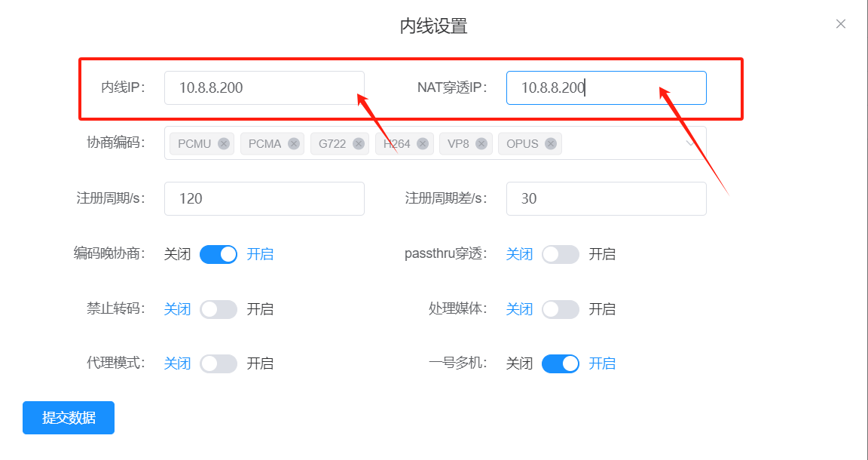Remove the PCMA codec tag
Image resolution: width=868 pixels, height=460 pixels.
pyautogui.click(x=294, y=144)
